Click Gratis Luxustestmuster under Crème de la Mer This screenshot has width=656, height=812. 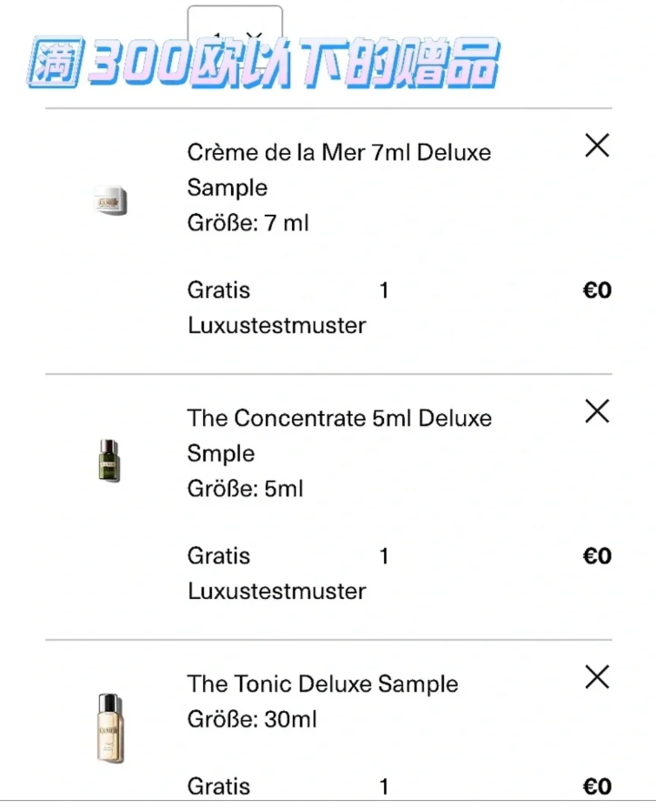(x=277, y=308)
